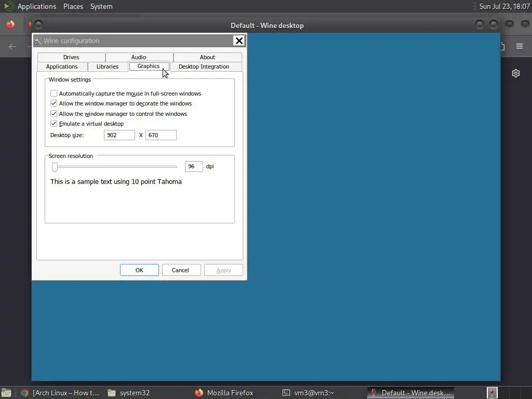Click the wine glass tray icon
This screenshot has width=532, height=399.
pos(492,393)
